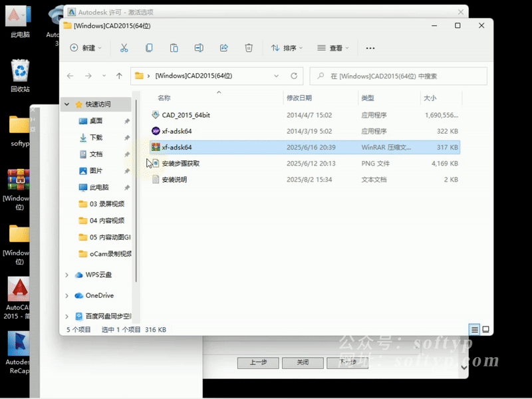Screen dimensions: 532x399
Task: Select Autodesk ReCap desktop shortcut
Action: pos(18,353)
